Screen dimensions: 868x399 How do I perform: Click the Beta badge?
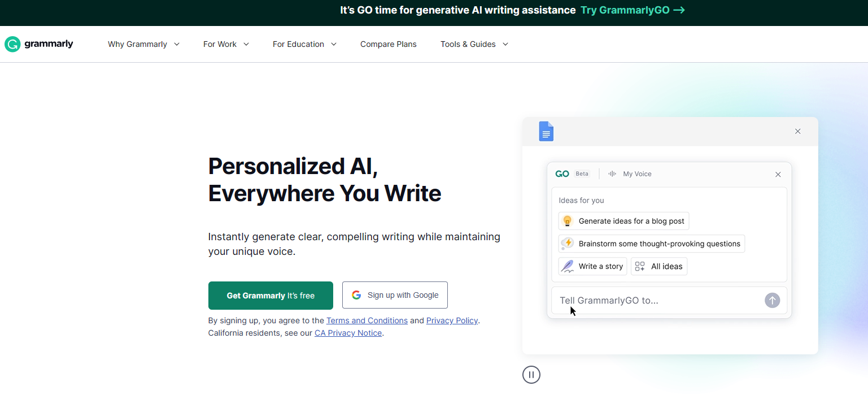(582, 174)
